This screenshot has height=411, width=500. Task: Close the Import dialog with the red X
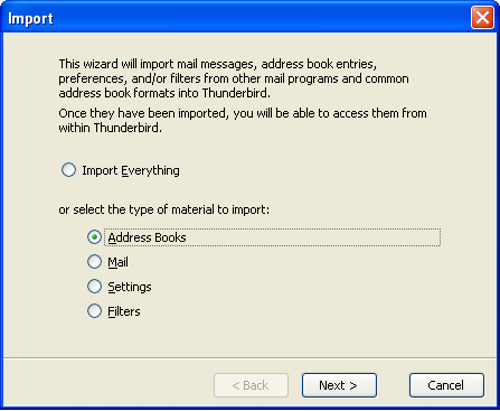tap(482, 17)
